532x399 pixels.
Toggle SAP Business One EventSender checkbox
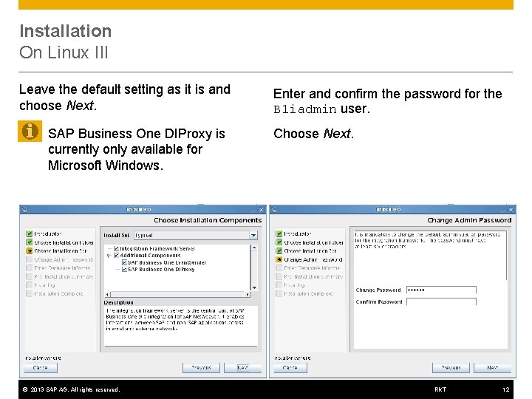124,262
